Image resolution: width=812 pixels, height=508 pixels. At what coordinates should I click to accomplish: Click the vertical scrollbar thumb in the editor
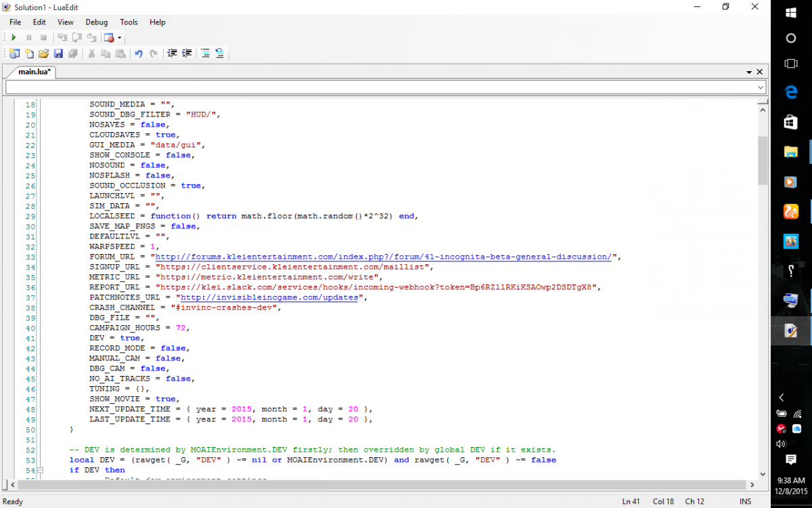tap(763, 161)
